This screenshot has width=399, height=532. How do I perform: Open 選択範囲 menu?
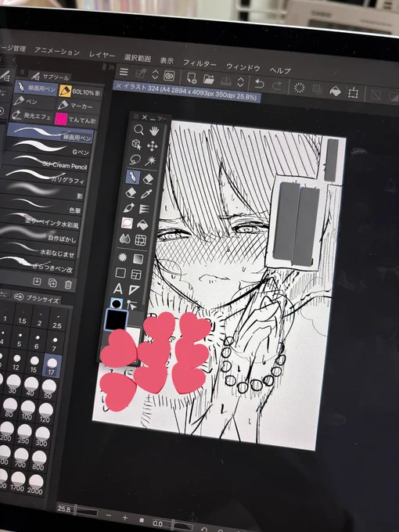137,58
